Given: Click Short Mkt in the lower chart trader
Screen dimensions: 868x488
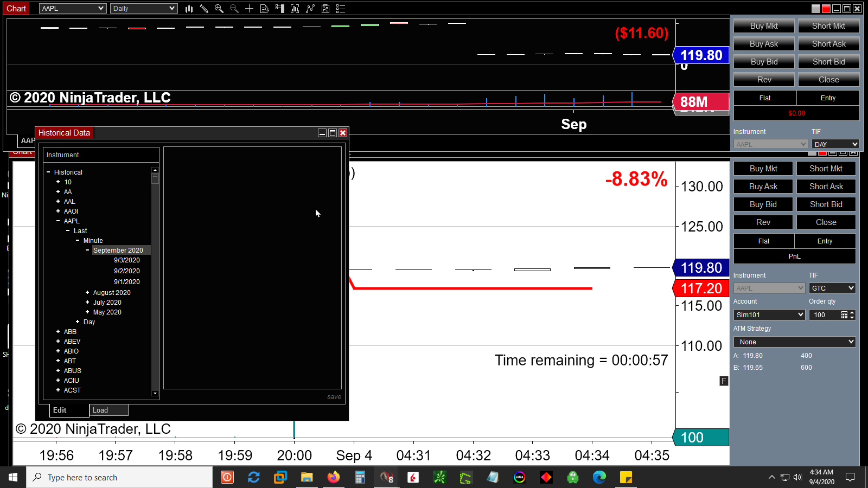Looking at the screenshot, I should click(826, 169).
